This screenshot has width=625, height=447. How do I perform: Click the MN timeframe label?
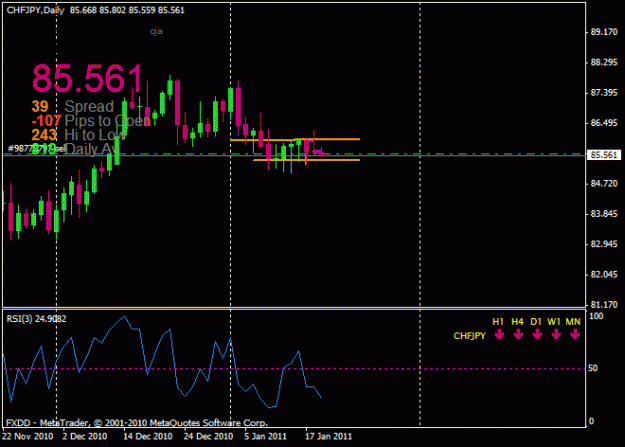(x=573, y=322)
